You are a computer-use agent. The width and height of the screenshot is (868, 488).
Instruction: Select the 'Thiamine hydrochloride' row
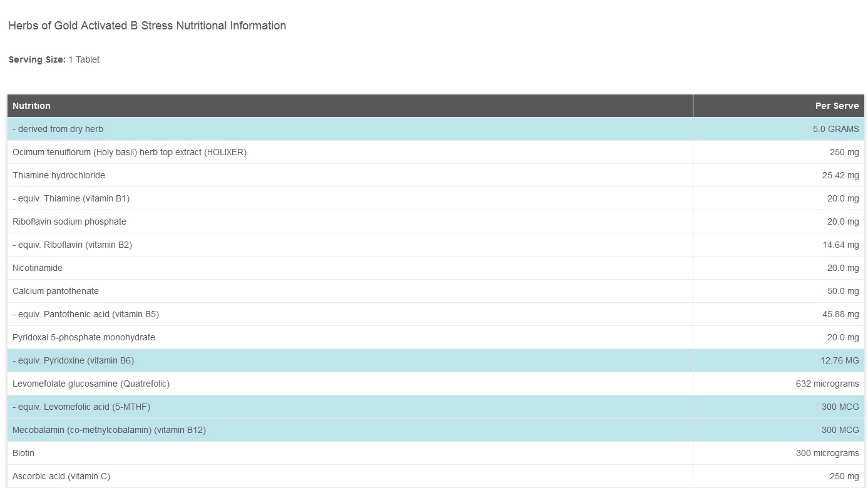pos(436,175)
